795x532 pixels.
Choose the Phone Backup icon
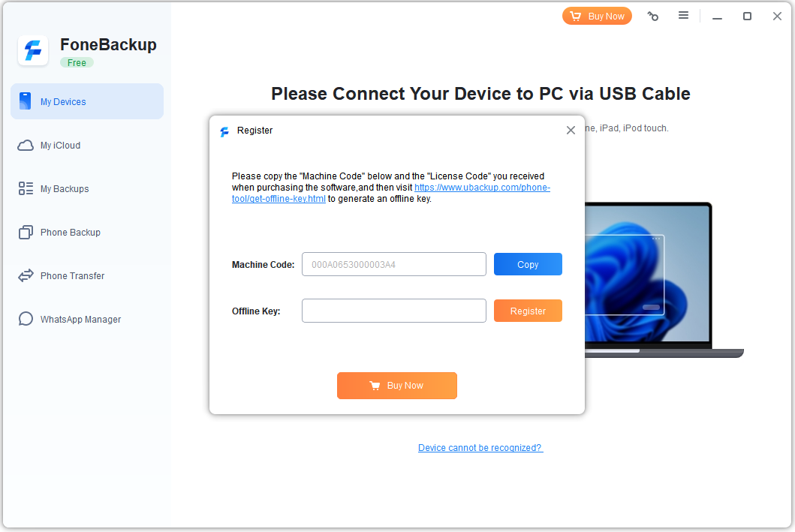pyautogui.click(x=26, y=232)
